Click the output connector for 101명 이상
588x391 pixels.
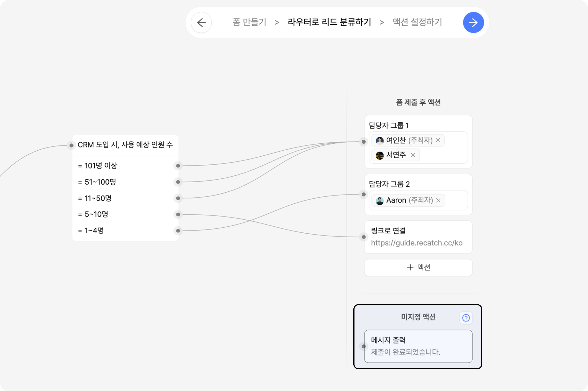click(x=178, y=166)
